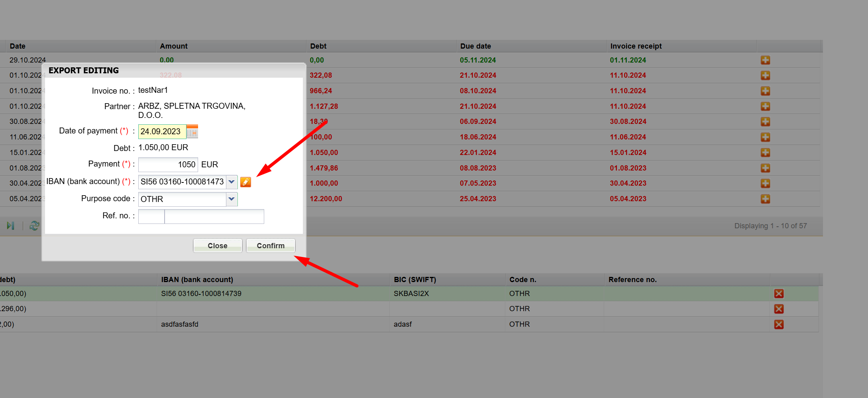
Task: Click the Purpose code field showing OTHR
Action: point(182,199)
